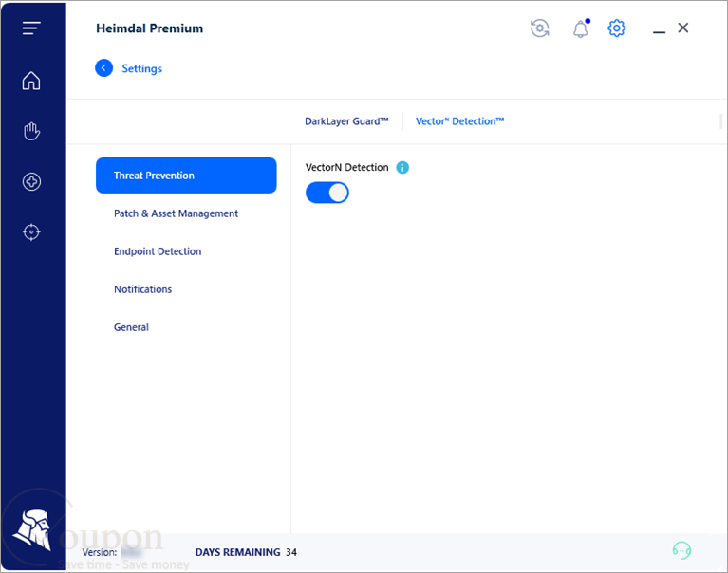
Task: Click the VectorN Detection info icon
Action: coord(402,168)
